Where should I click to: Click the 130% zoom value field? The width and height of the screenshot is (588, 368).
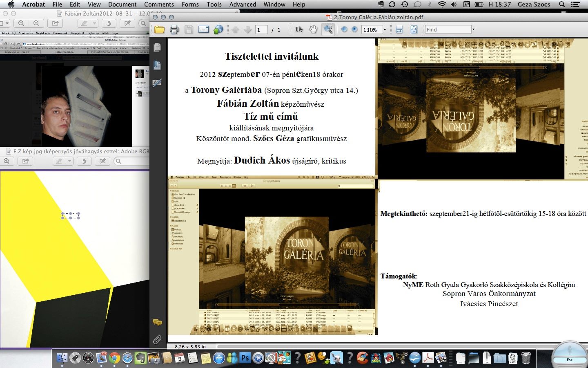pos(372,29)
